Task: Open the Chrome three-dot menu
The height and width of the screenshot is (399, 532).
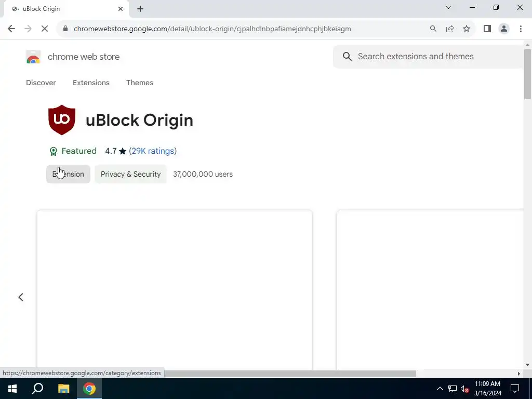Action: click(x=521, y=29)
